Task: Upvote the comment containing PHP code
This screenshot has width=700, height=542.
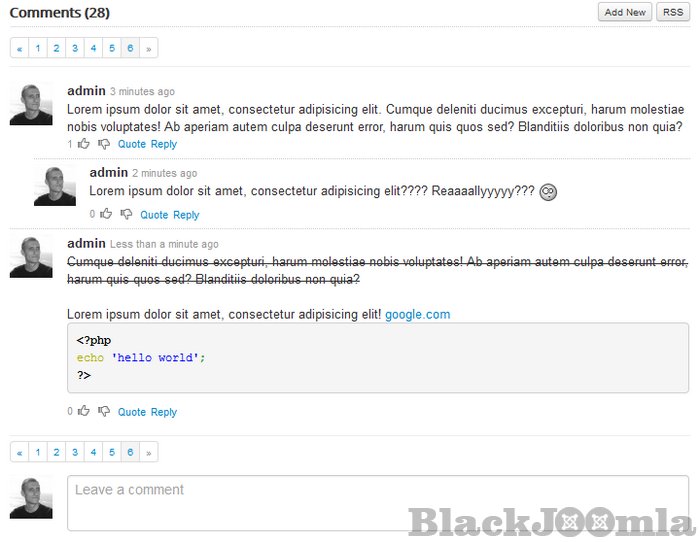Action: click(84, 411)
